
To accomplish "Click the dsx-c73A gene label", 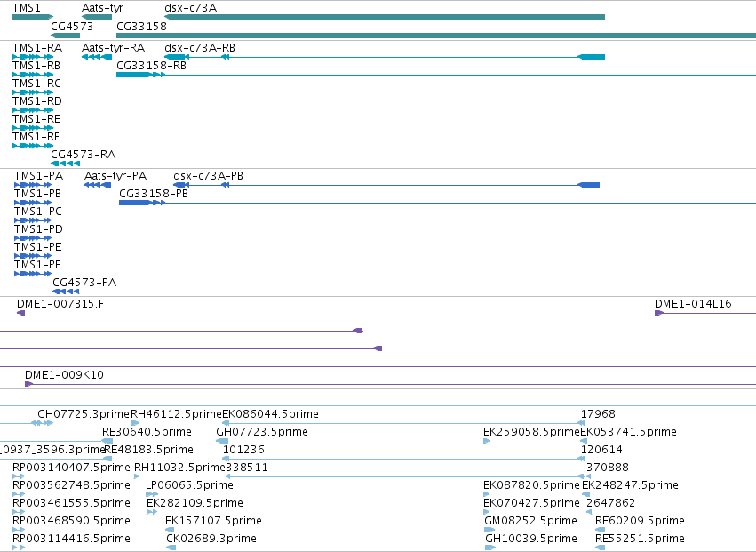I will (190, 8).
